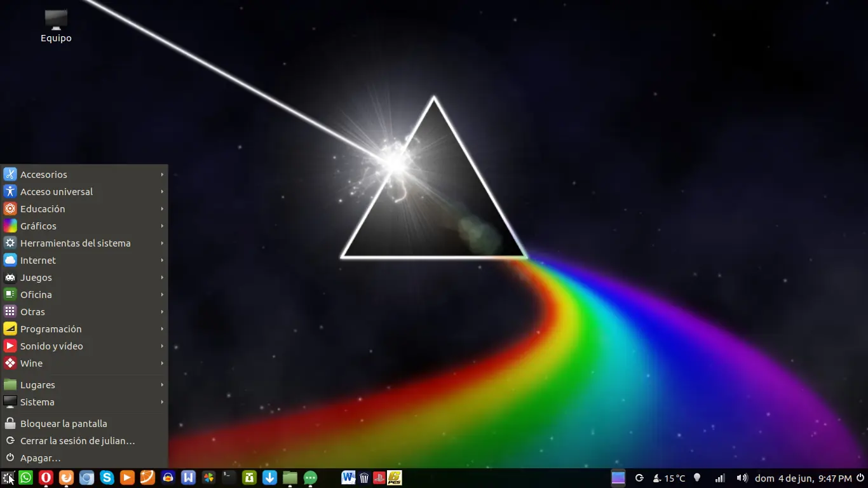This screenshot has width=868, height=488.
Task: Open the green folder file manager
Action: click(290, 478)
